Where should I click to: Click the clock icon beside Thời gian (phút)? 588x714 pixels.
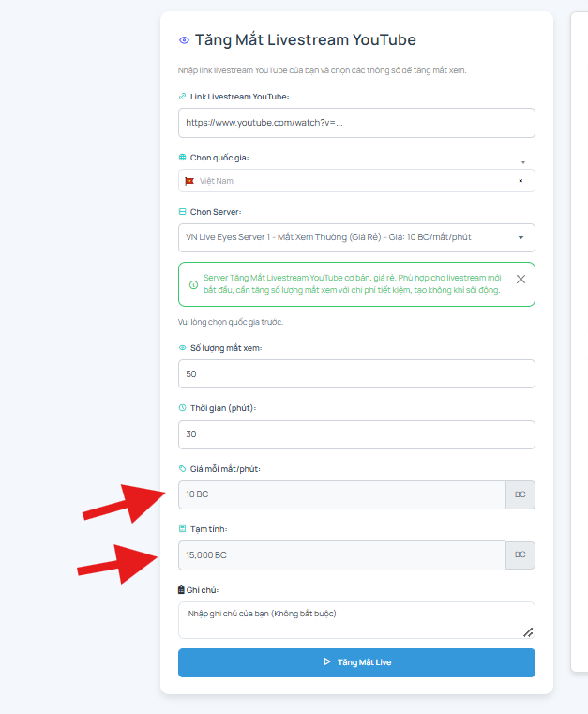coord(183,408)
